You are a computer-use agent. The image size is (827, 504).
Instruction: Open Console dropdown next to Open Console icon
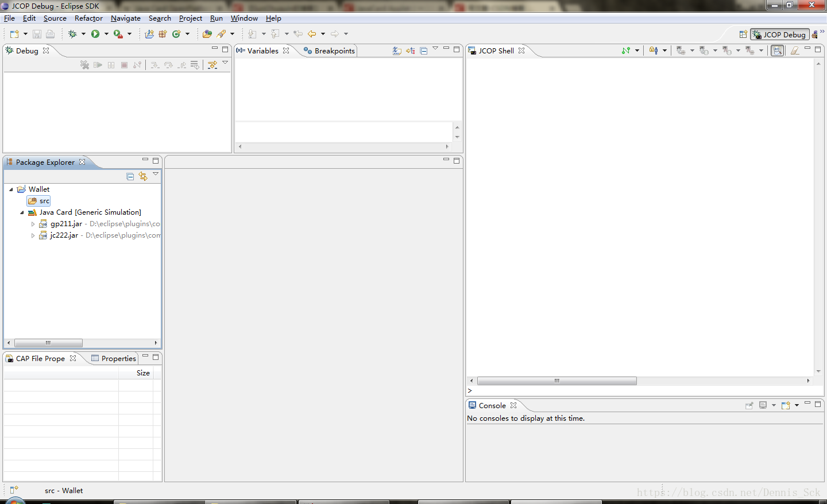point(797,405)
